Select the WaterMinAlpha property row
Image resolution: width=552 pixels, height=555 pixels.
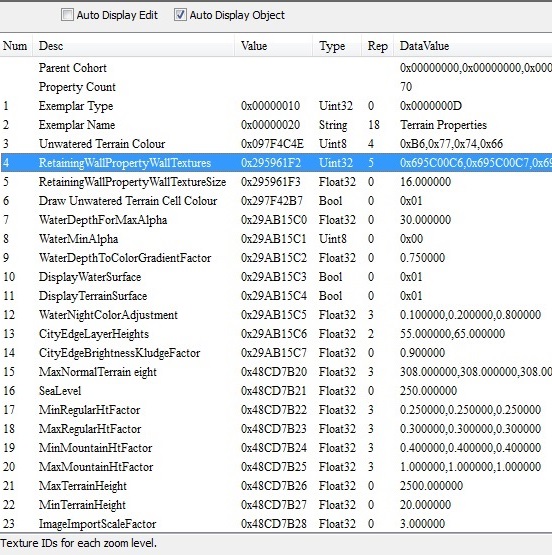coord(276,239)
